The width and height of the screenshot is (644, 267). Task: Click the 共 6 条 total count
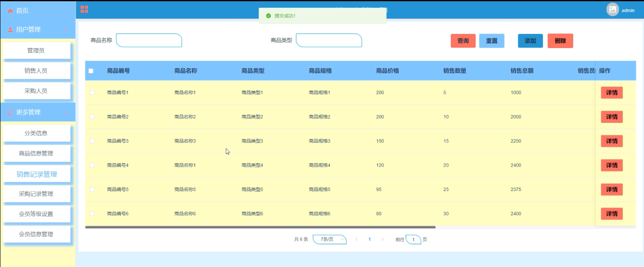[301, 240]
